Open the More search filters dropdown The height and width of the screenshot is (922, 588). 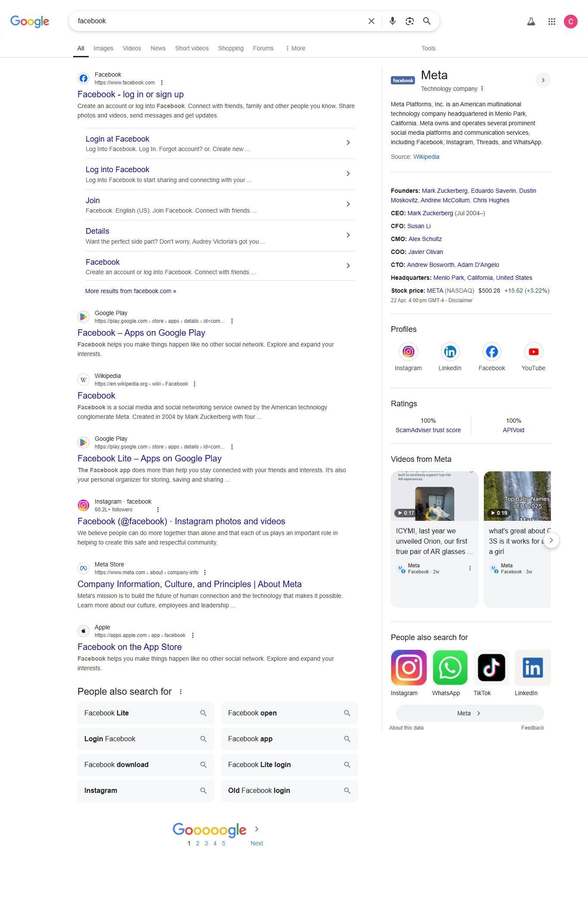pos(295,48)
